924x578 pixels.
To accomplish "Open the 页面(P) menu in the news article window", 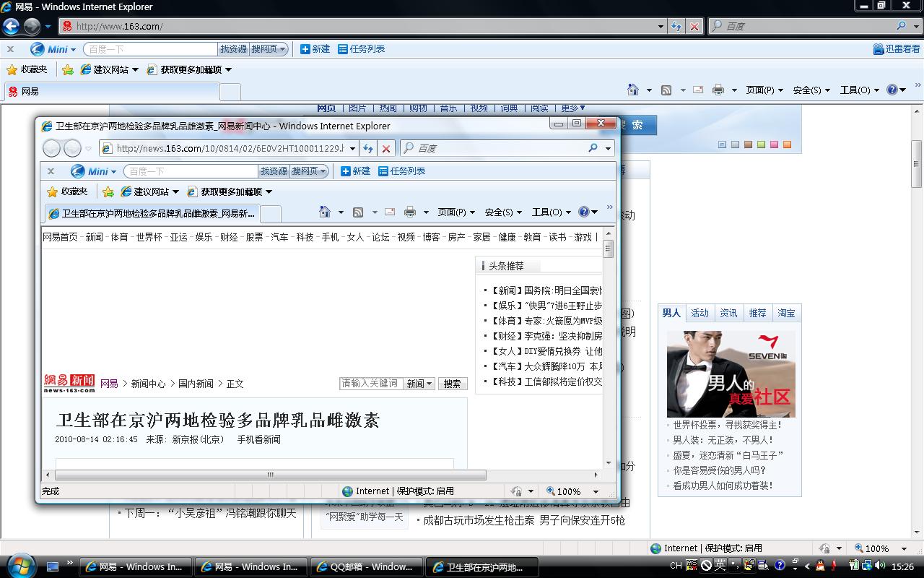I will (x=456, y=212).
